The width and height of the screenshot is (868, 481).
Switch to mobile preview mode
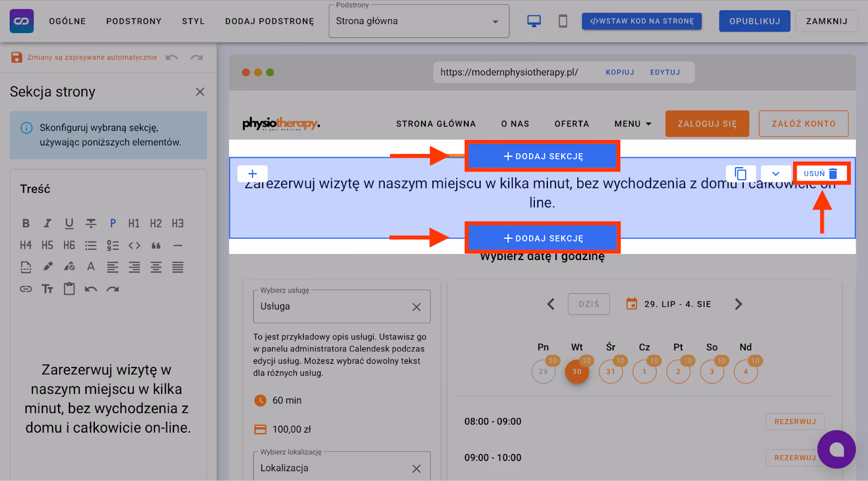[x=563, y=21]
